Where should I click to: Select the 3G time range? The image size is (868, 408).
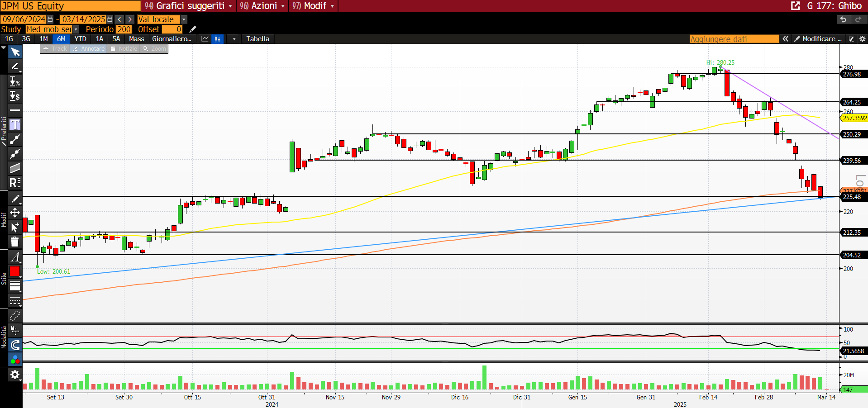(26, 39)
